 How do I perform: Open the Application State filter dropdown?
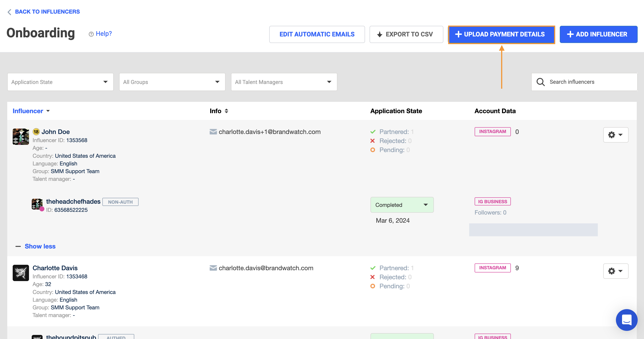pos(60,82)
